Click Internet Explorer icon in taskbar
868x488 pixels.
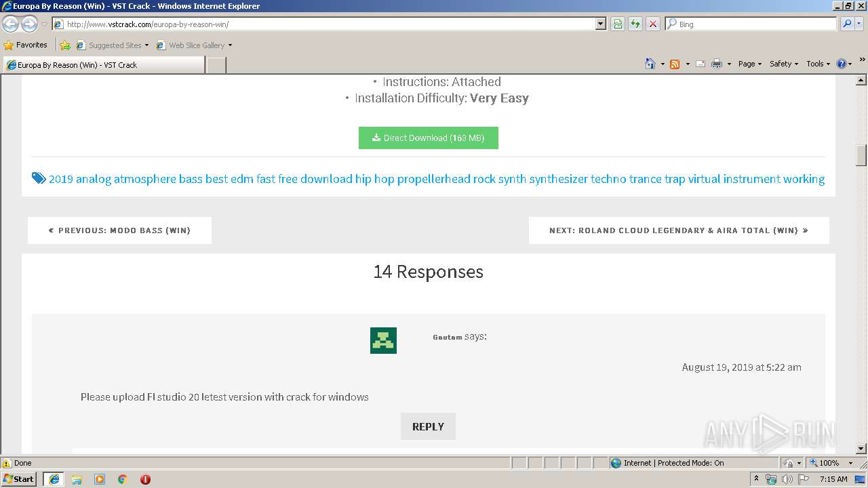(54, 479)
